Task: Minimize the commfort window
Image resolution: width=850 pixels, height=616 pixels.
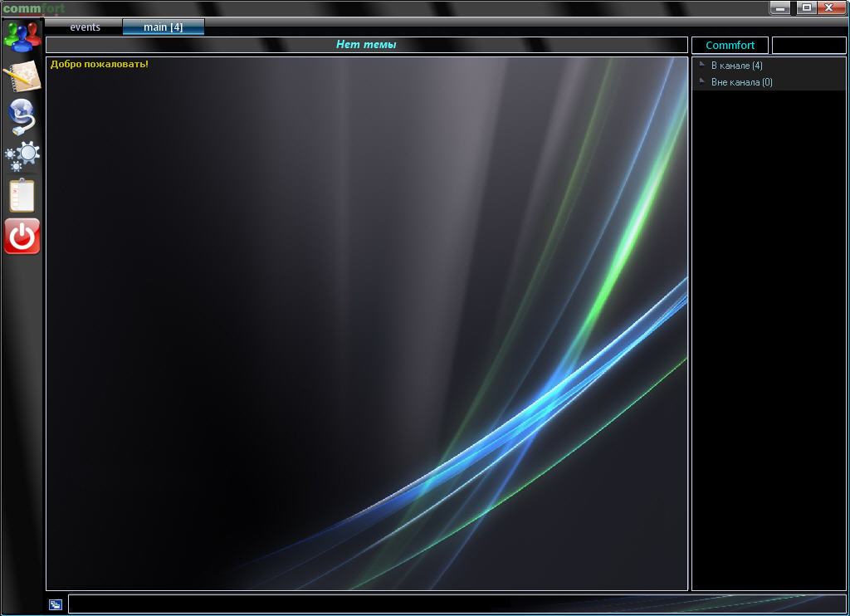Action: [x=780, y=7]
